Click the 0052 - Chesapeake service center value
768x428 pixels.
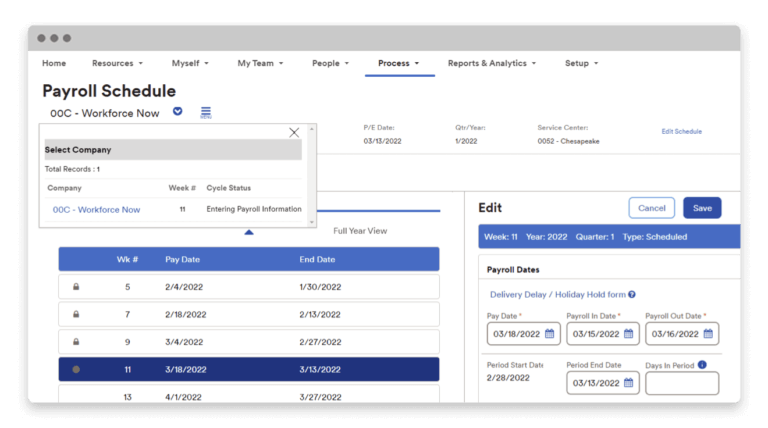(568, 141)
